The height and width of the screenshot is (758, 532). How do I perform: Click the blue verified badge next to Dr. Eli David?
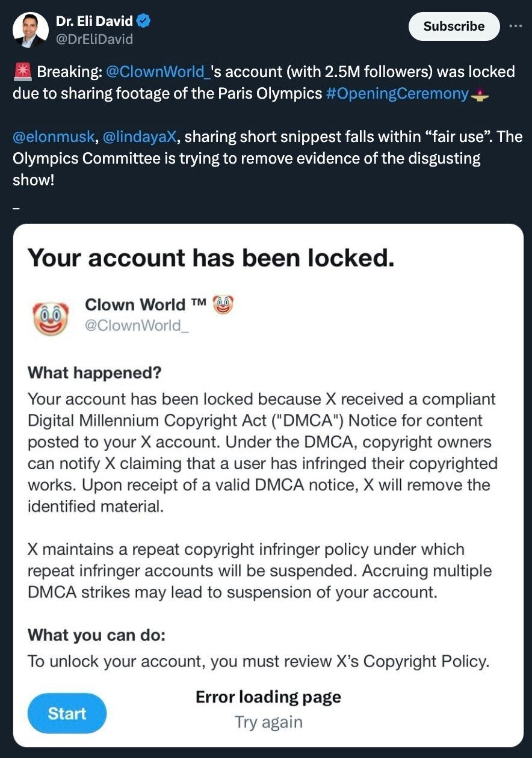(x=144, y=22)
